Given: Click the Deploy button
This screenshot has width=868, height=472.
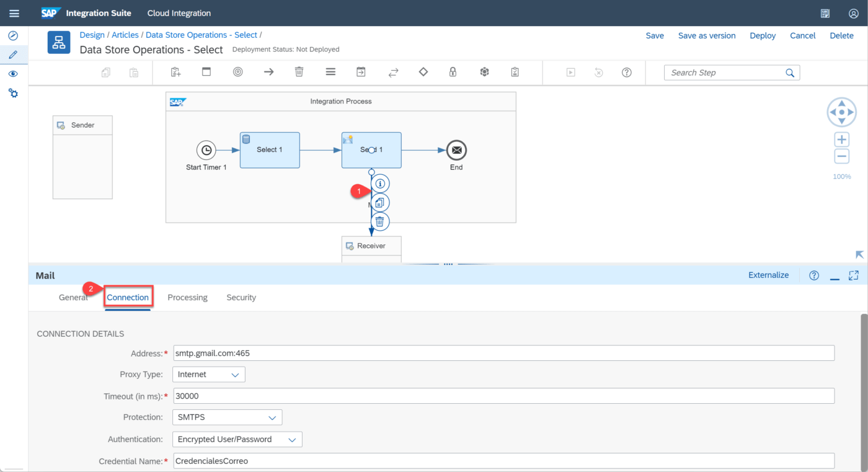Looking at the screenshot, I should click(763, 36).
